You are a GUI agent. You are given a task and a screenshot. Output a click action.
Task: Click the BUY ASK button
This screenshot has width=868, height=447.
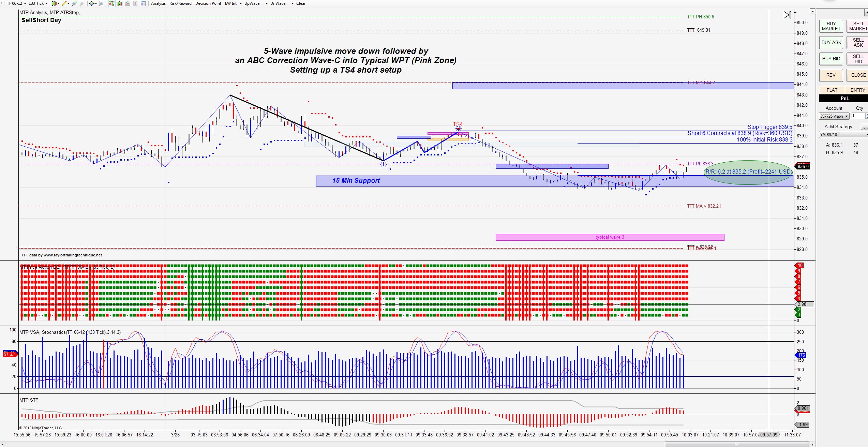pyautogui.click(x=831, y=43)
